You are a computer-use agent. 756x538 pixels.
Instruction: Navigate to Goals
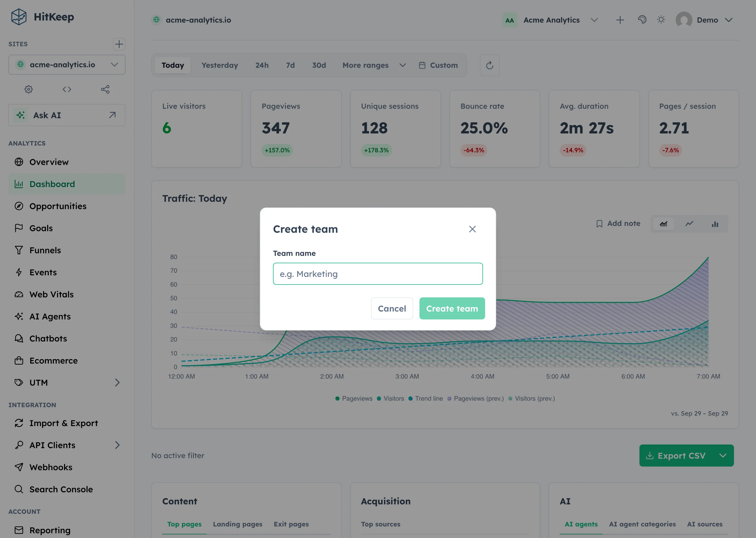click(67, 228)
